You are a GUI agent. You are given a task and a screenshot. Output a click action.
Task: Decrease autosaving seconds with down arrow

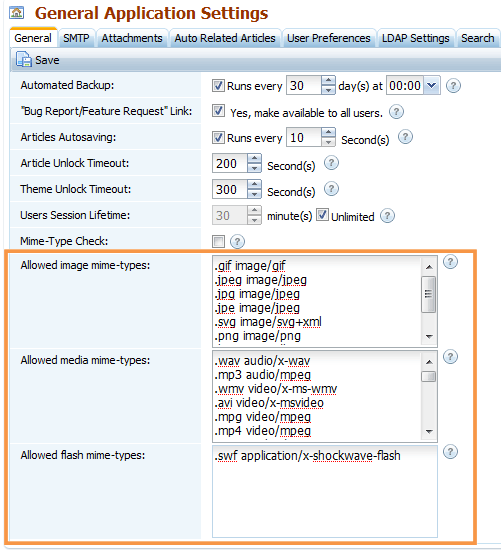point(328,142)
